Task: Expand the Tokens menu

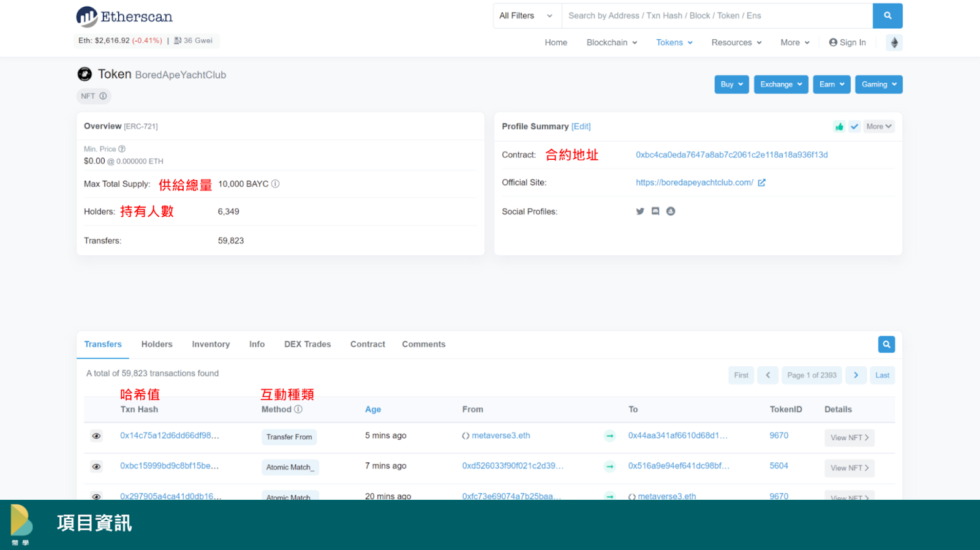Action: pos(674,42)
